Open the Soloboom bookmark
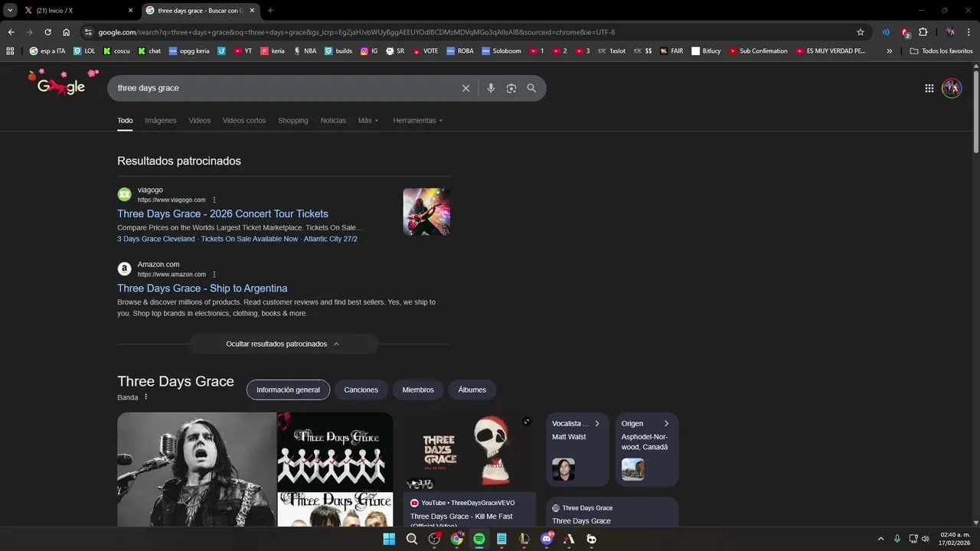 point(501,51)
